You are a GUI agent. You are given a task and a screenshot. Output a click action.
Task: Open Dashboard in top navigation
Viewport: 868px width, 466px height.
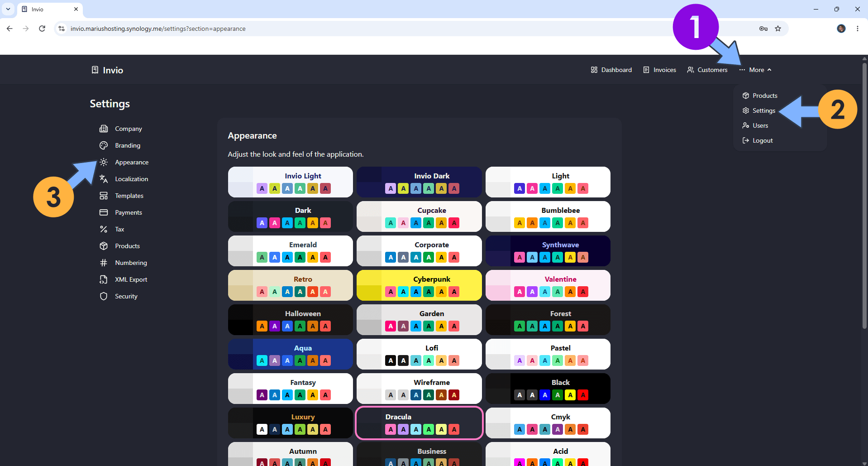pyautogui.click(x=611, y=70)
